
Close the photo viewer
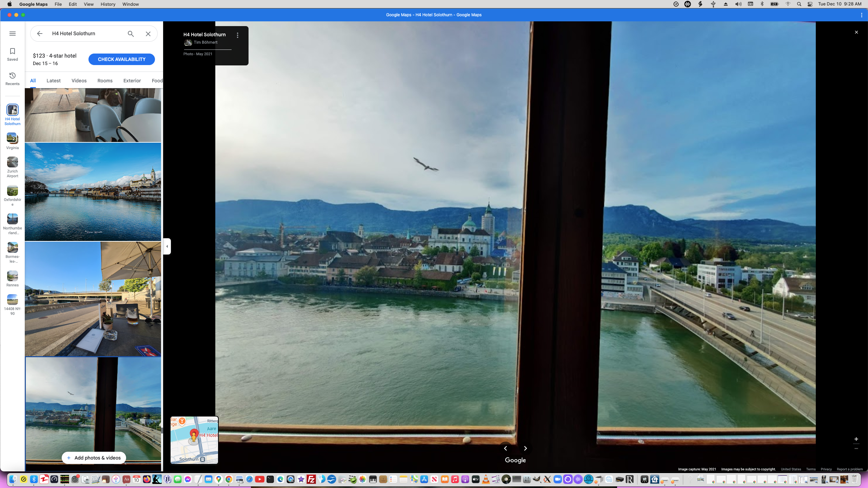(x=856, y=32)
